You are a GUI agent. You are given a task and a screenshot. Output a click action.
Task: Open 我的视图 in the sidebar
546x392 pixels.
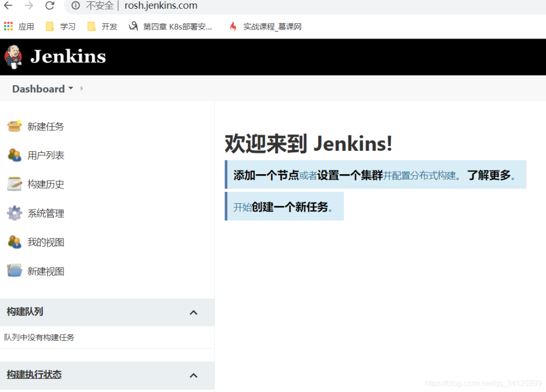pos(45,242)
